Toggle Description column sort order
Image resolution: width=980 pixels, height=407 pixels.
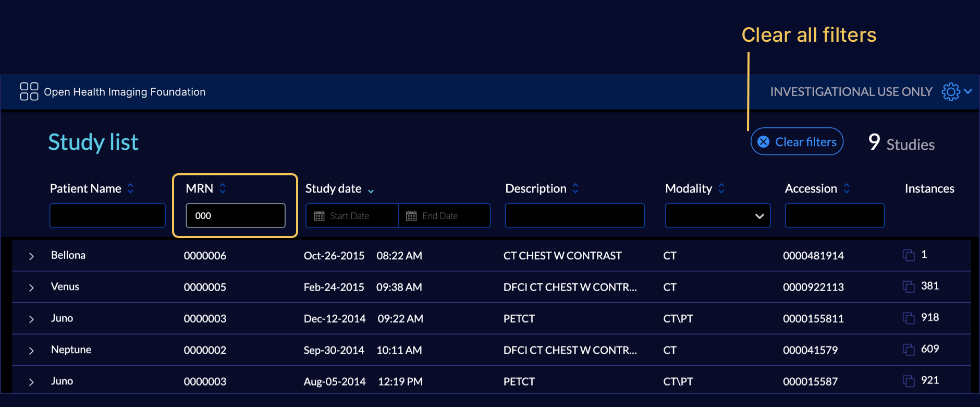coord(575,188)
